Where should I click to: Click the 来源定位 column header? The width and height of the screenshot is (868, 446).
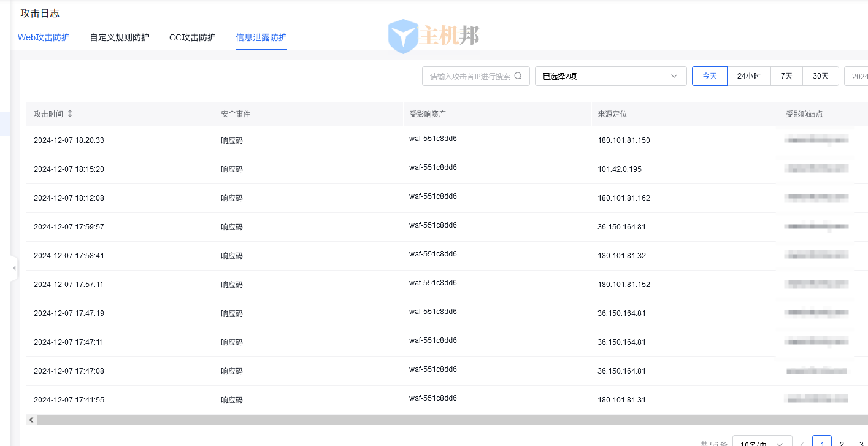coord(612,114)
